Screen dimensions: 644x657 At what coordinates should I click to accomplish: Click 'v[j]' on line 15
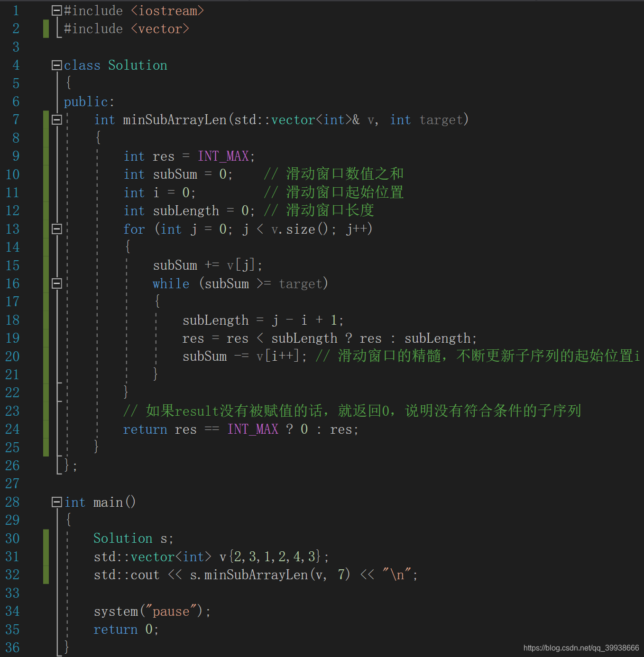point(241,265)
